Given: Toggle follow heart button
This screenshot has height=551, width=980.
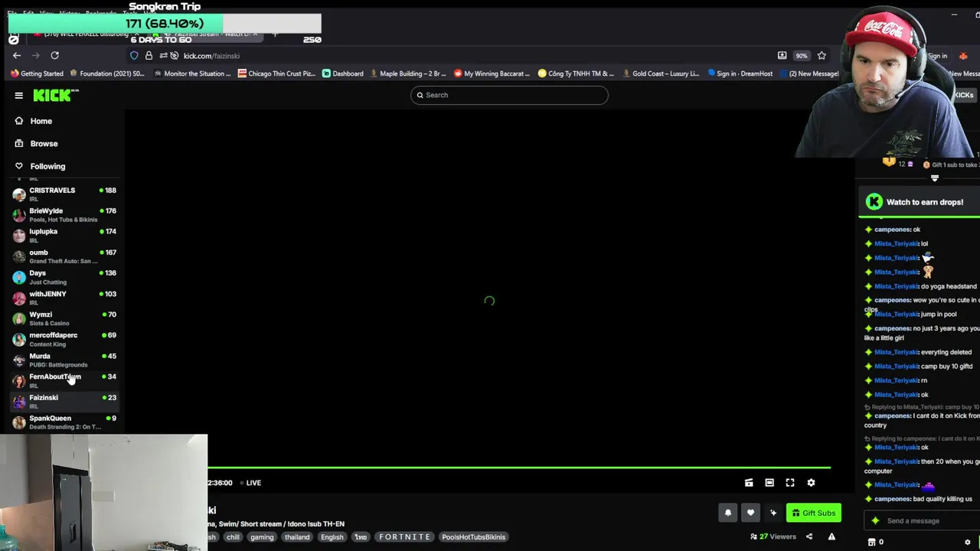Looking at the screenshot, I should click(750, 513).
